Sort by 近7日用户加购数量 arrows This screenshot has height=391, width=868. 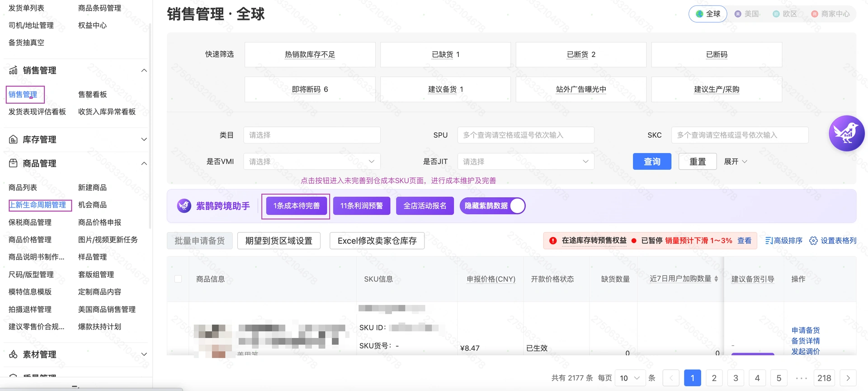(716, 279)
